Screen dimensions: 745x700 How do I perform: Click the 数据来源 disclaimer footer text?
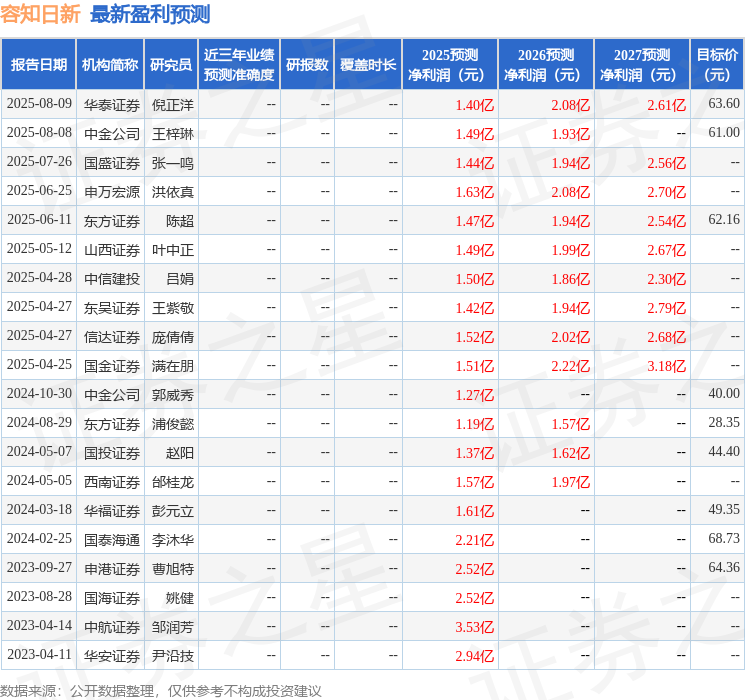coord(161,690)
